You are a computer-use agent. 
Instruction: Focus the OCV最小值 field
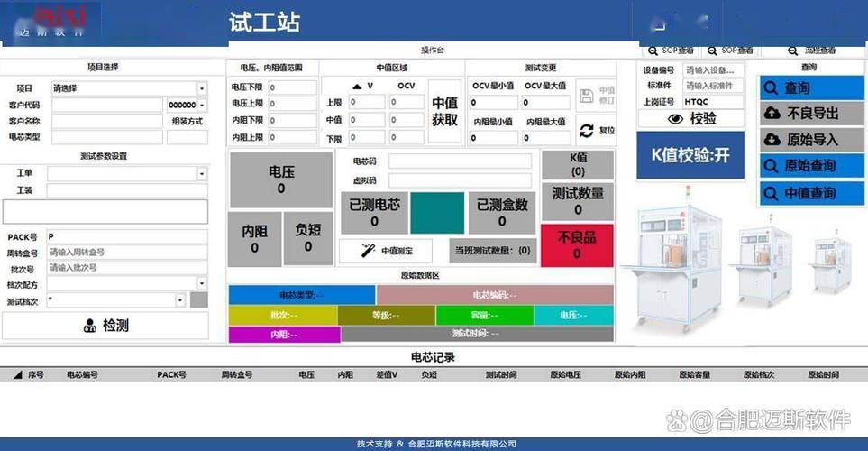(x=493, y=103)
